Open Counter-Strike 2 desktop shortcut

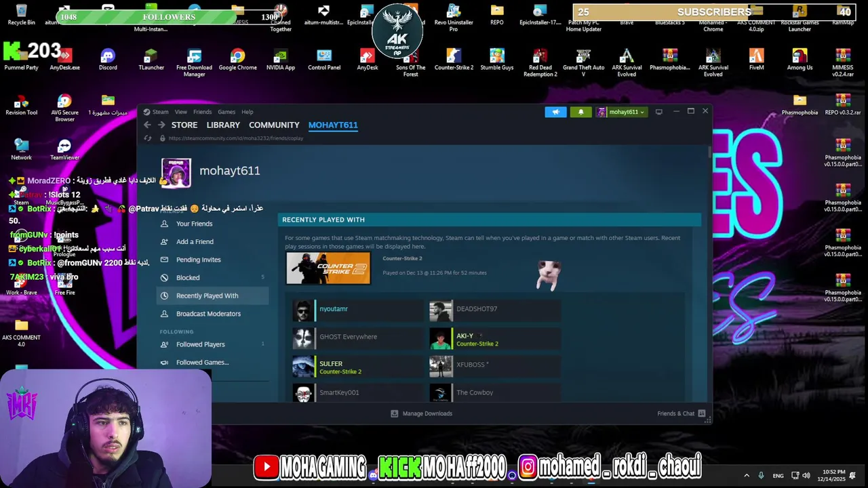coord(454,60)
